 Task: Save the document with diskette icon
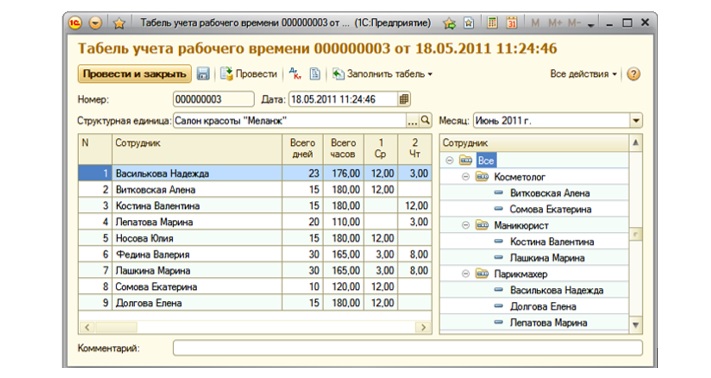[203, 74]
